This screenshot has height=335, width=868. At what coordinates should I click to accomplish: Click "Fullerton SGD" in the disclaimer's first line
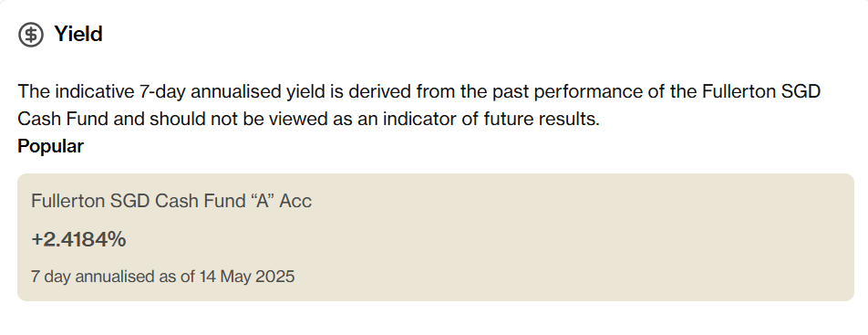point(761,91)
